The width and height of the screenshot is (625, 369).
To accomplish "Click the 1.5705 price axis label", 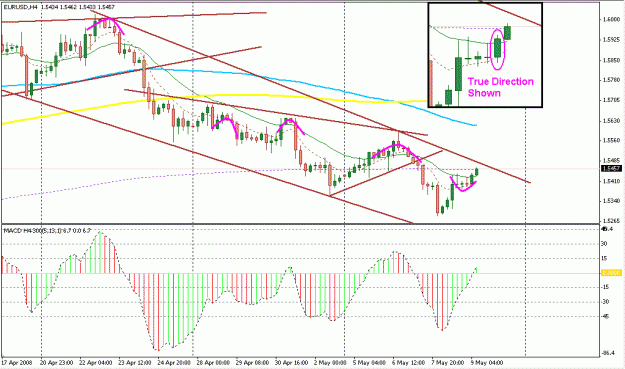I will pos(612,100).
